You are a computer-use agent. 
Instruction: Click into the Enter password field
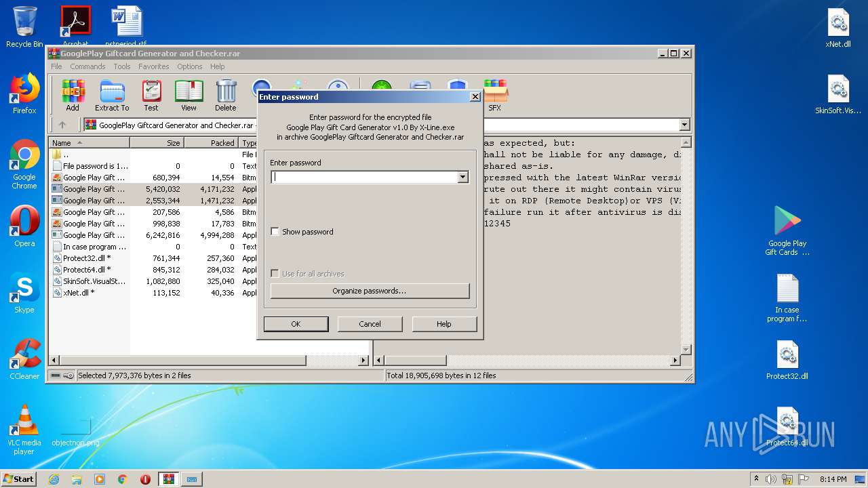364,177
